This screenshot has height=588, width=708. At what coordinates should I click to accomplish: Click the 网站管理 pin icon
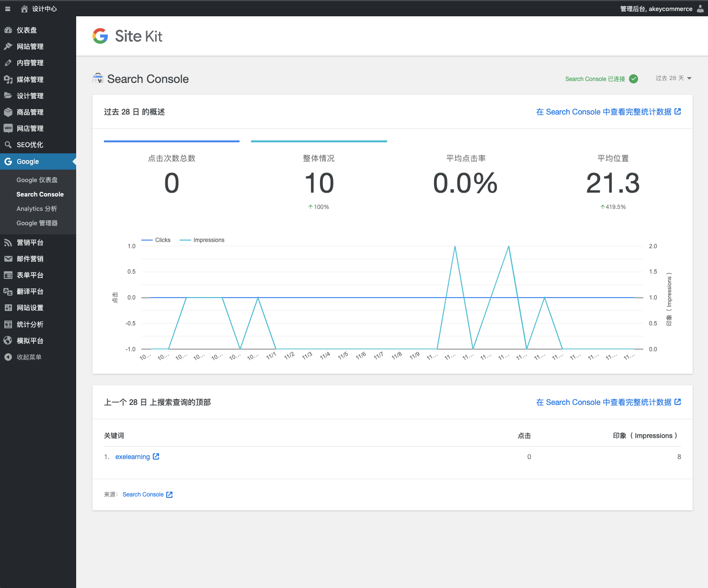tap(8, 46)
